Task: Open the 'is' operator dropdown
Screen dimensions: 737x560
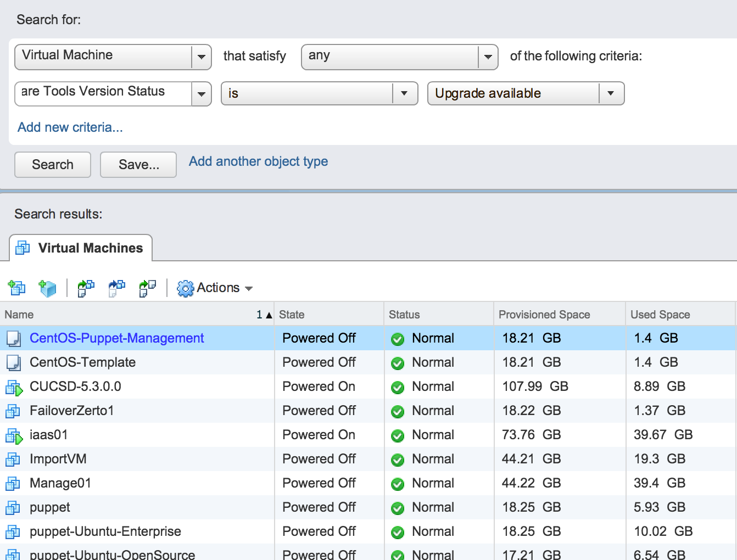Action: (404, 93)
